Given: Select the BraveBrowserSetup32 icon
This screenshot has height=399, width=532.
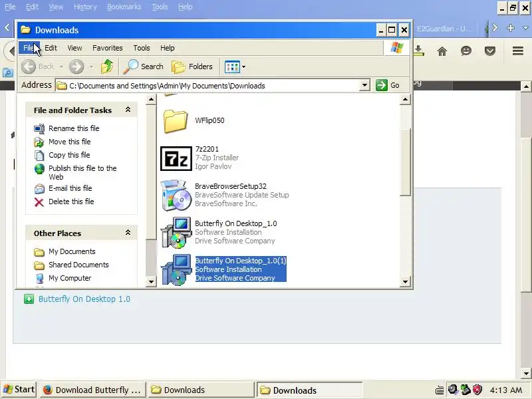Looking at the screenshot, I should (176, 195).
